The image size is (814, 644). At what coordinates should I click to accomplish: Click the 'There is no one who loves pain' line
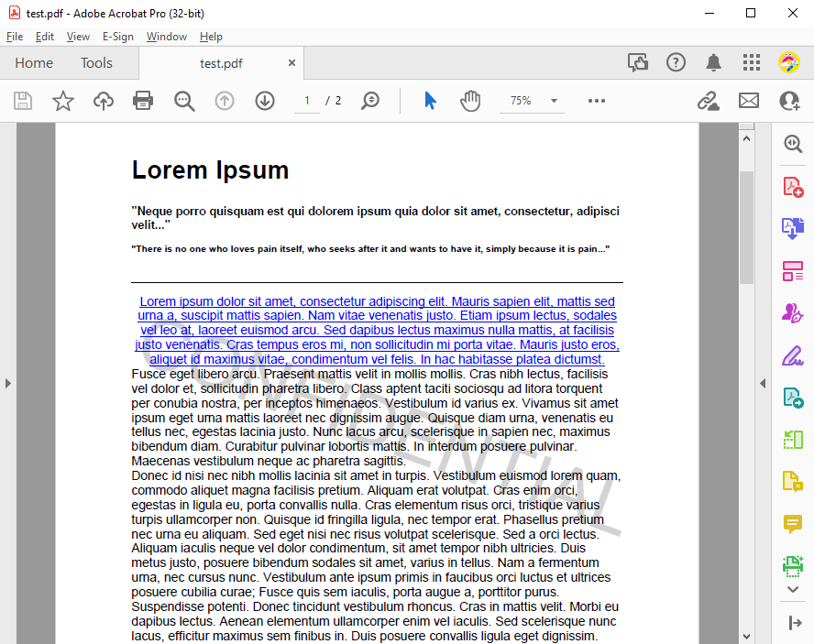370,249
